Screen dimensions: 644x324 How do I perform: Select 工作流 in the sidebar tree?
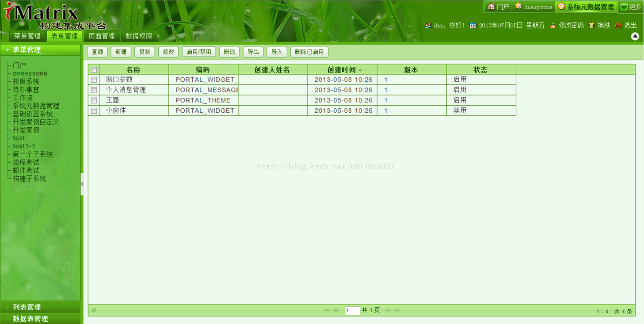pyautogui.click(x=23, y=98)
